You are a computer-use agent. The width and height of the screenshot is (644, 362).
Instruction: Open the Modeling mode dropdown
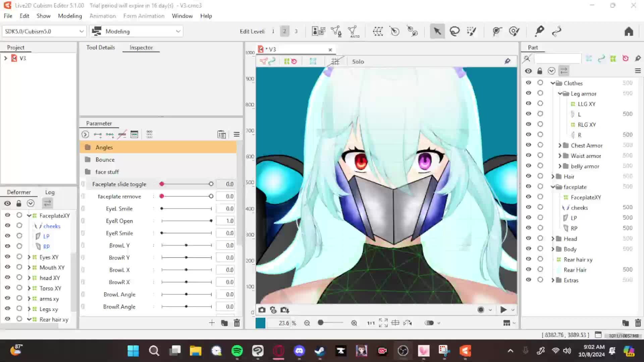click(178, 31)
